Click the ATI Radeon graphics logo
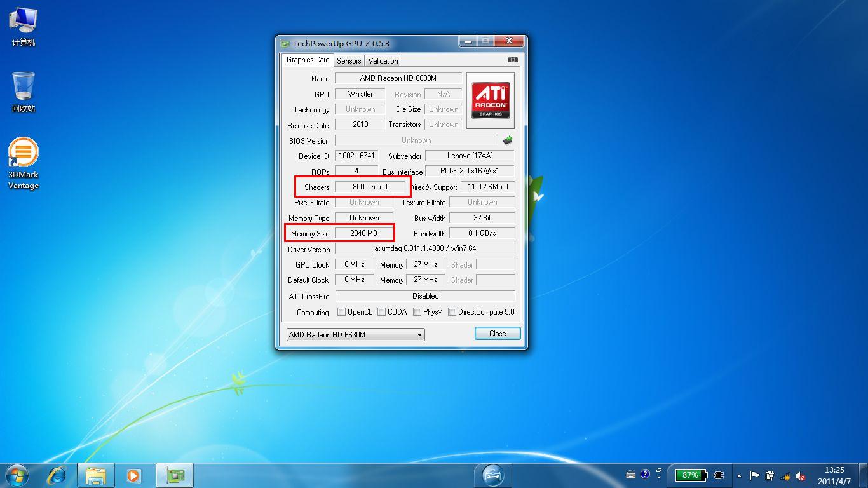The width and height of the screenshot is (868, 488). click(x=490, y=100)
